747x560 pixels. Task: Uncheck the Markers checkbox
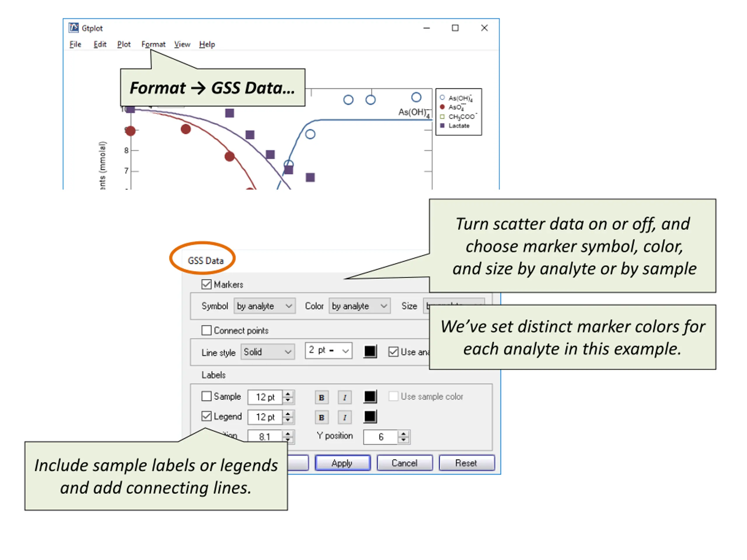[206, 284]
